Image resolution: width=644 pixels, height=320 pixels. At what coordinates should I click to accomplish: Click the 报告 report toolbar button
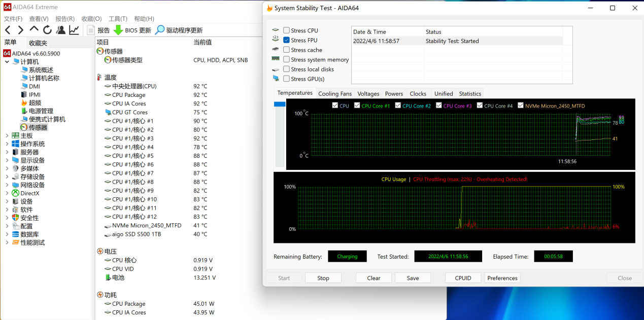click(x=98, y=30)
